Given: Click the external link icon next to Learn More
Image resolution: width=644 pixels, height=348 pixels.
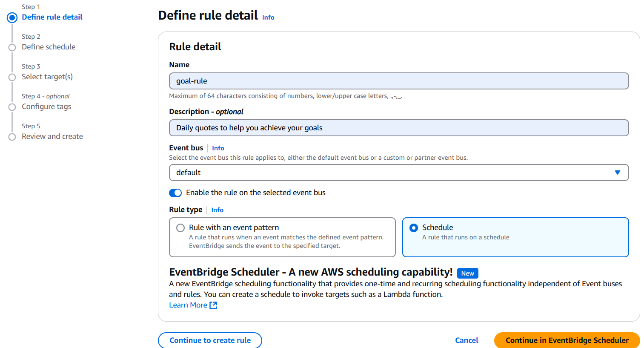Looking at the screenshot, I should click(x=213, y=305).
